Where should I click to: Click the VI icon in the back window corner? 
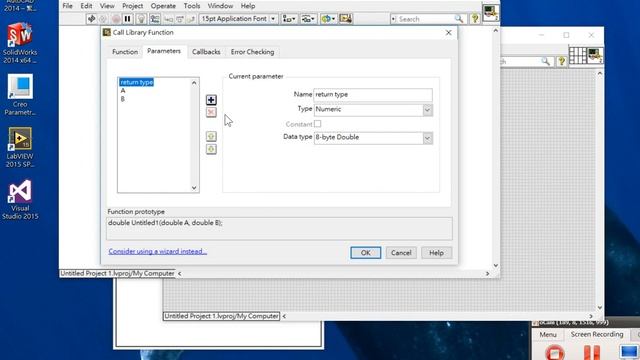[596, 56]
